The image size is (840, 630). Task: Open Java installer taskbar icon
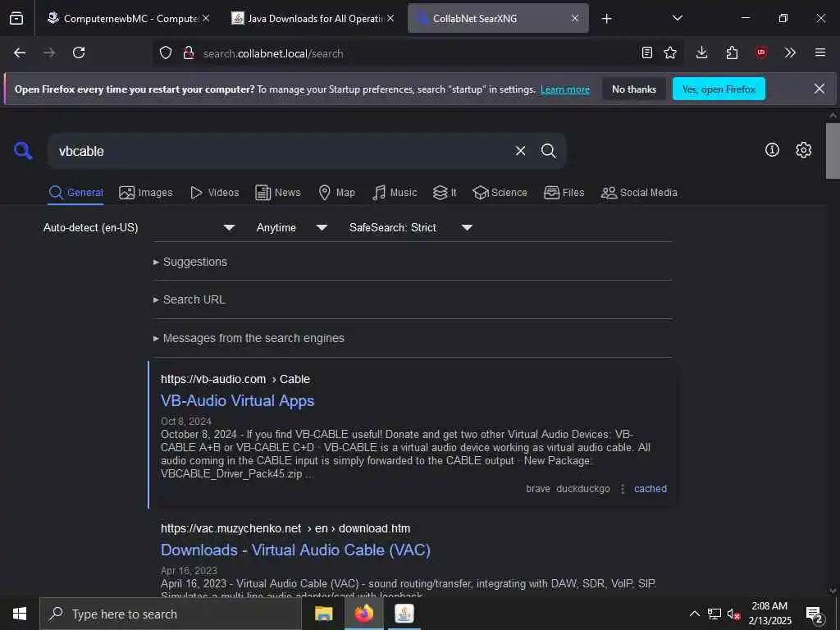click(404, 614)
